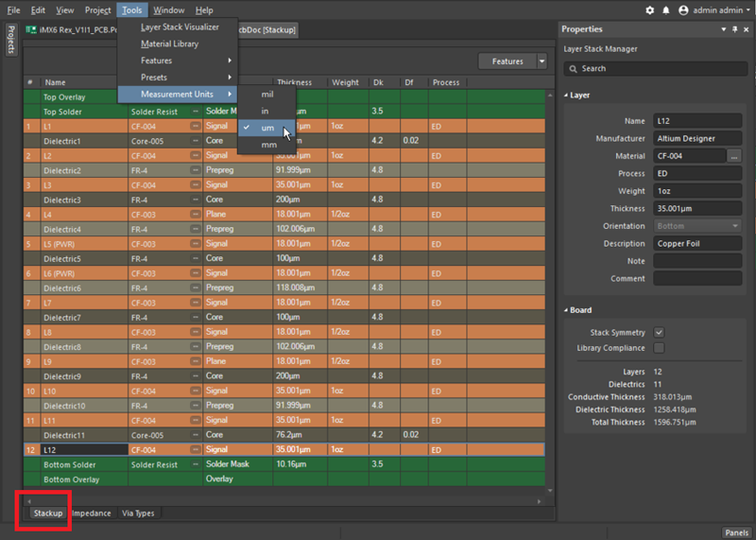Pin the Properties panel
The width and height of the screenshot is (756, 540).
tap(733, 29)
